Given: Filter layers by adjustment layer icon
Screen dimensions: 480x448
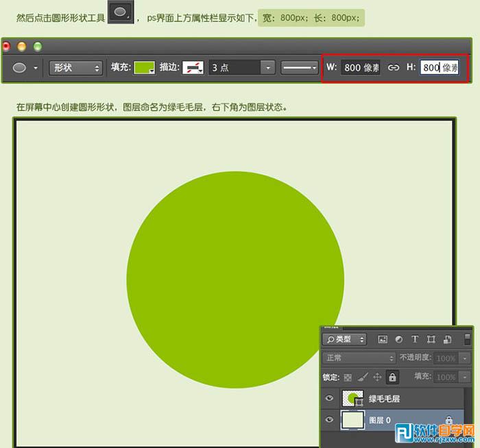Looking at the screenshot, I should pos(399,339).
